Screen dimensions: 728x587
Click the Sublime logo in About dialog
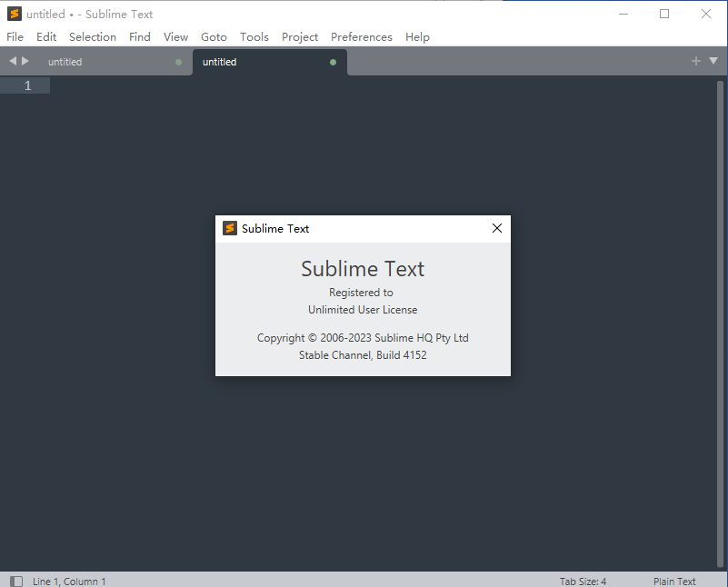point(230,228)
